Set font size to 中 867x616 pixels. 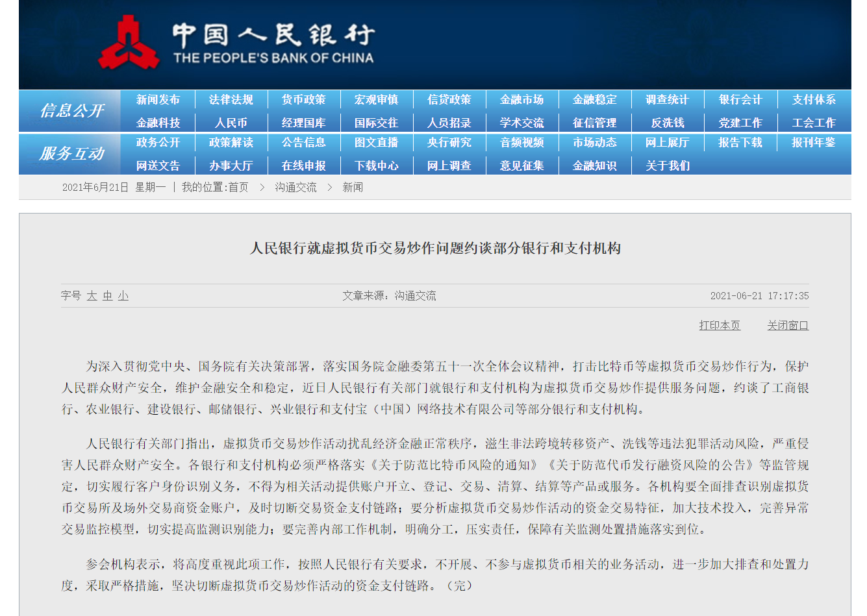point(107,295)
